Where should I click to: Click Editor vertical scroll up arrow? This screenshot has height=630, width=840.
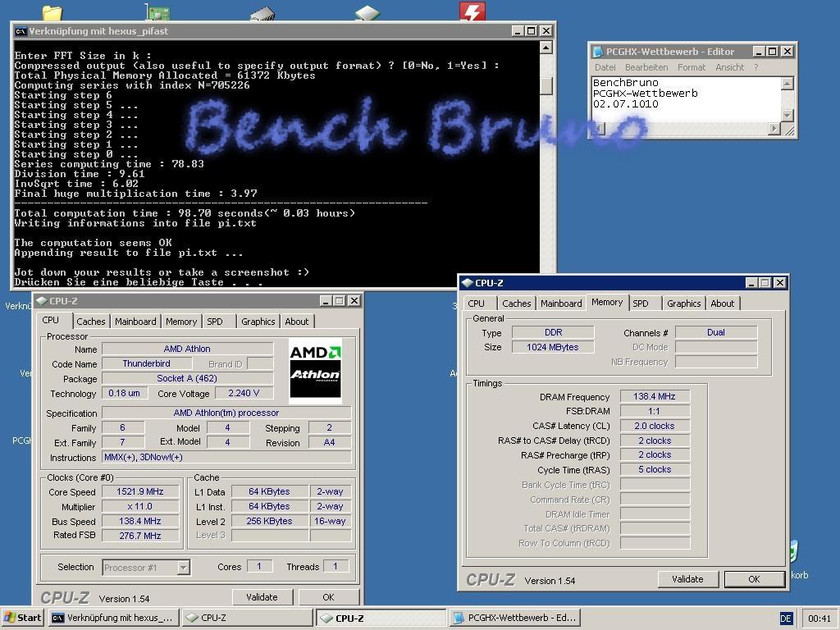tap(787, 83)
